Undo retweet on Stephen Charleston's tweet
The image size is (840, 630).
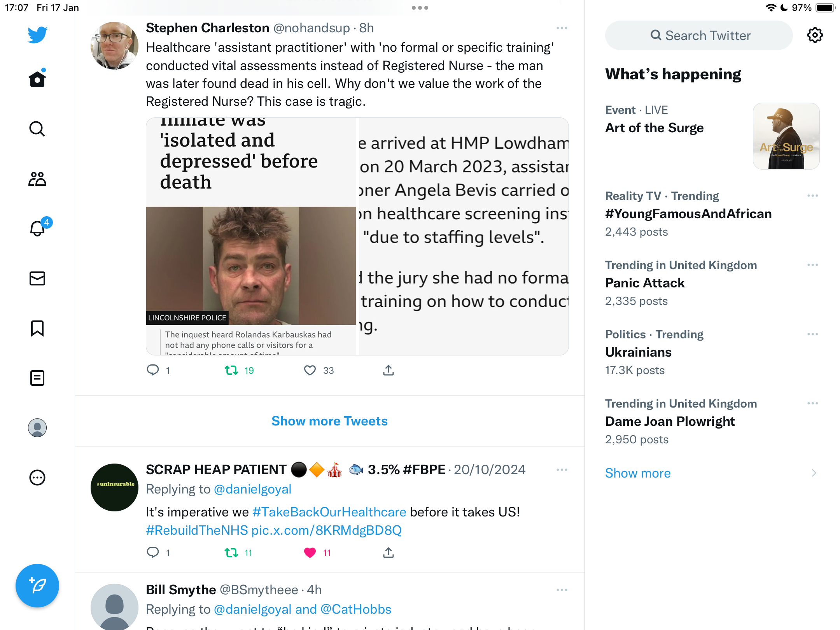(x=231, y=370)
